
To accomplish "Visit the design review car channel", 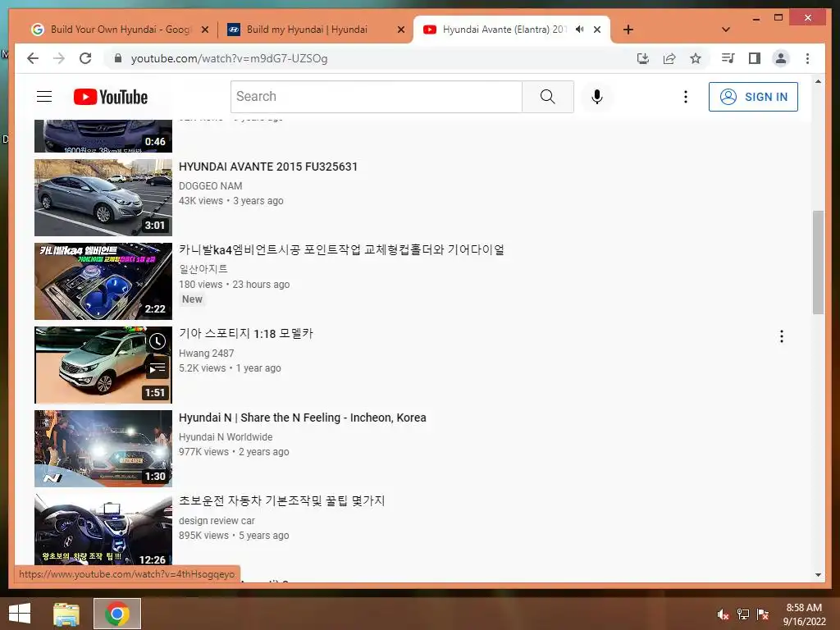I will point(217,521).
